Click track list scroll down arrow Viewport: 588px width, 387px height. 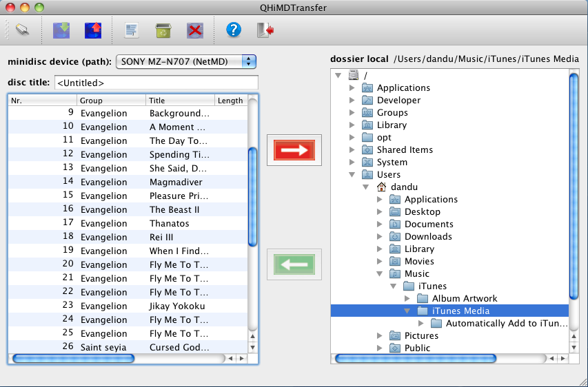pos(253,347)
